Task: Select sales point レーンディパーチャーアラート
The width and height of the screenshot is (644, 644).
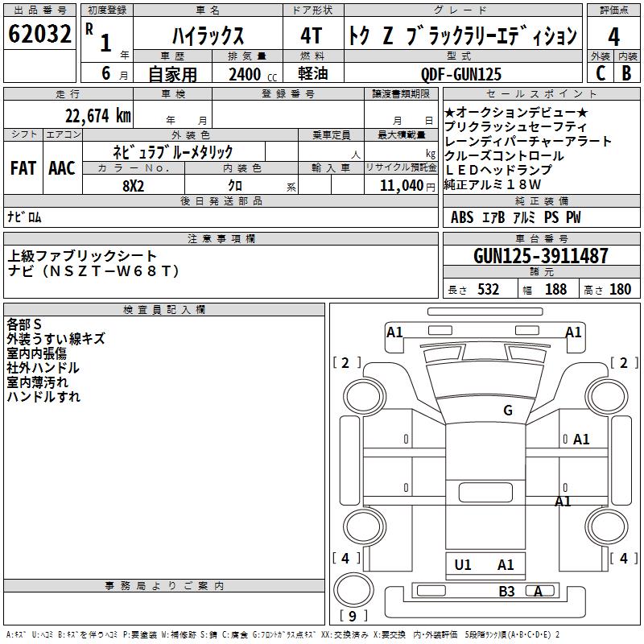Action: tap(528, 142)
